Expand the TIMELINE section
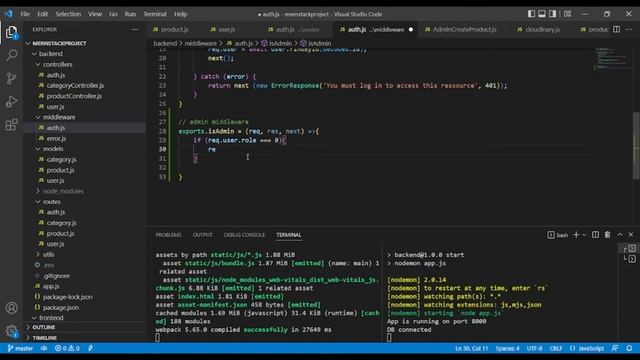Viewport: 640px width, 360px height. [44, 338]
